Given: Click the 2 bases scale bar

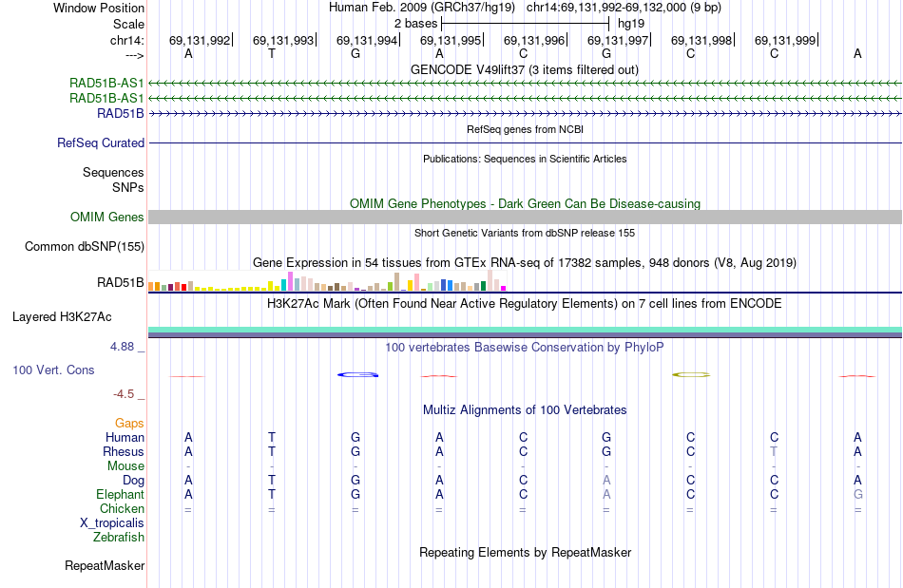Looking at the screenshot, I should [x=525, y=24].
